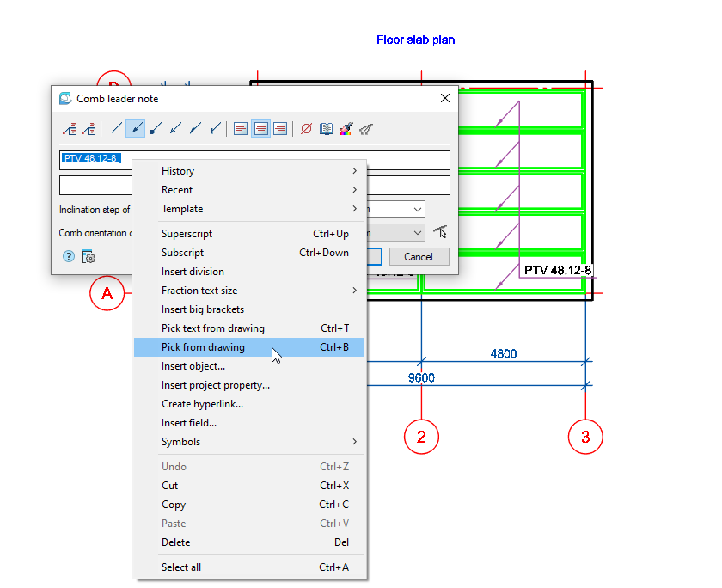722x588 pixels.
Task: Click the diameter symbol icon
Action: 306,129
